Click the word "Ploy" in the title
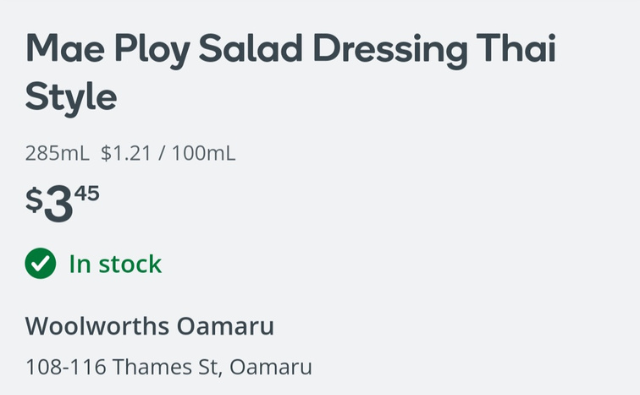 click(x=151, y=51)
